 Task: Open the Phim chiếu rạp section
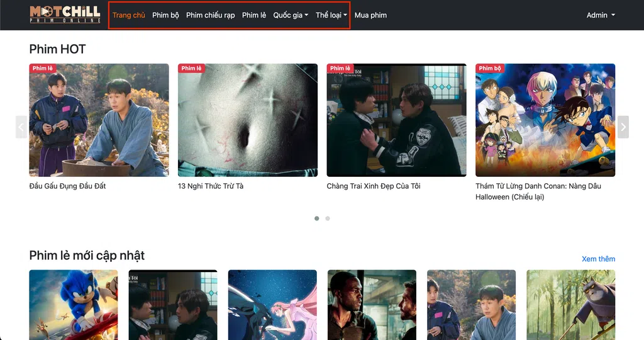210,15
